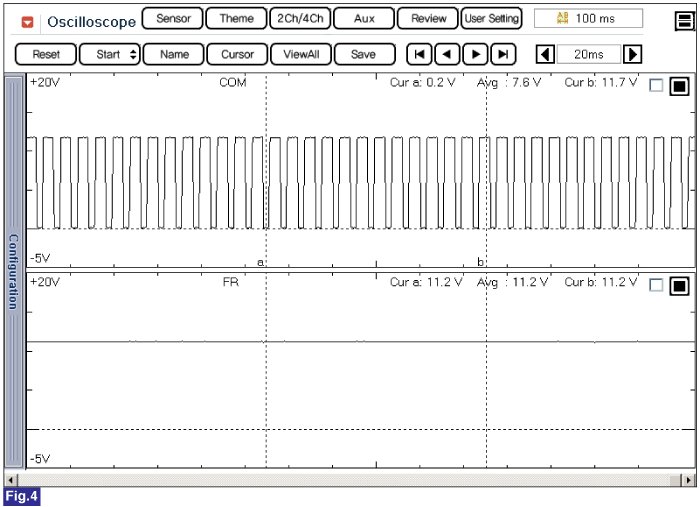Step forward one record
This screenshot has width=700, height=507.
(475, 54)
